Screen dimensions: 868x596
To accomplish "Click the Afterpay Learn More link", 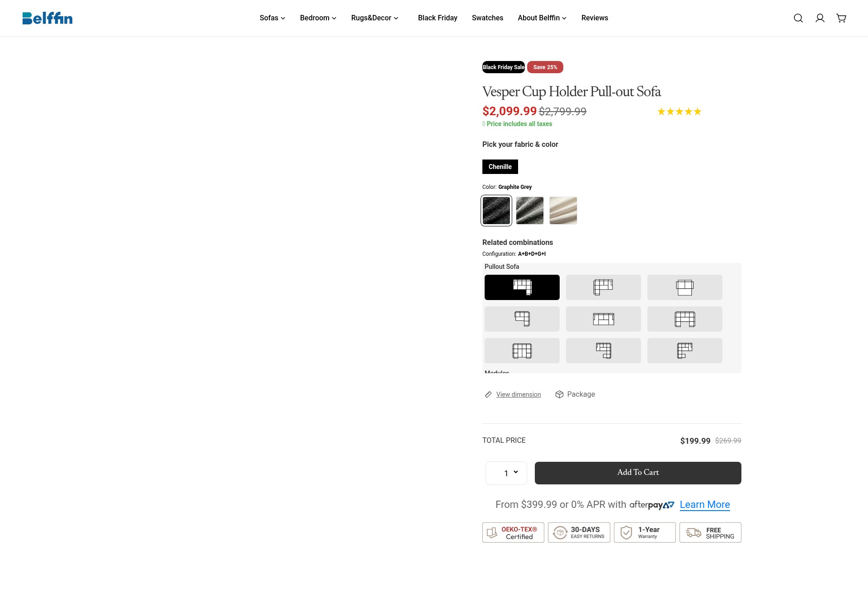I will 705,505.
